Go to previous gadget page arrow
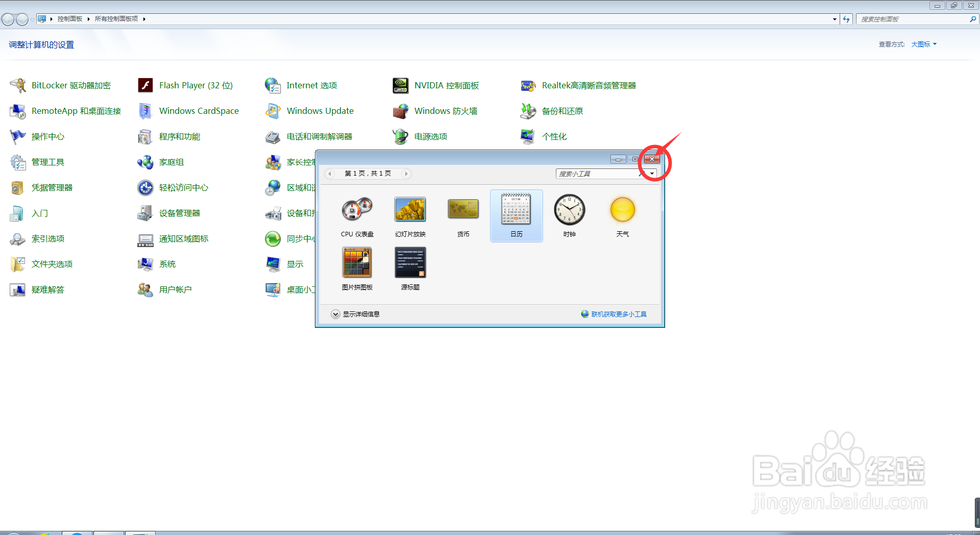The height and width of the screenshot is (535, 980). point(330,174)
